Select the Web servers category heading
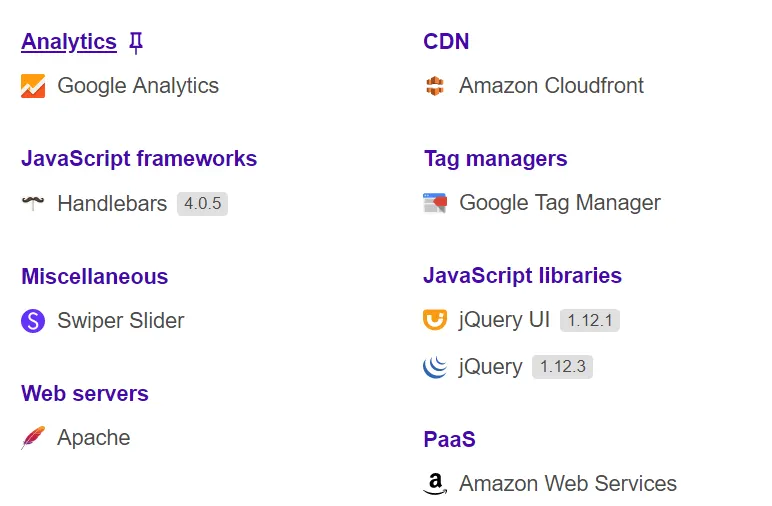 point(85,393)
